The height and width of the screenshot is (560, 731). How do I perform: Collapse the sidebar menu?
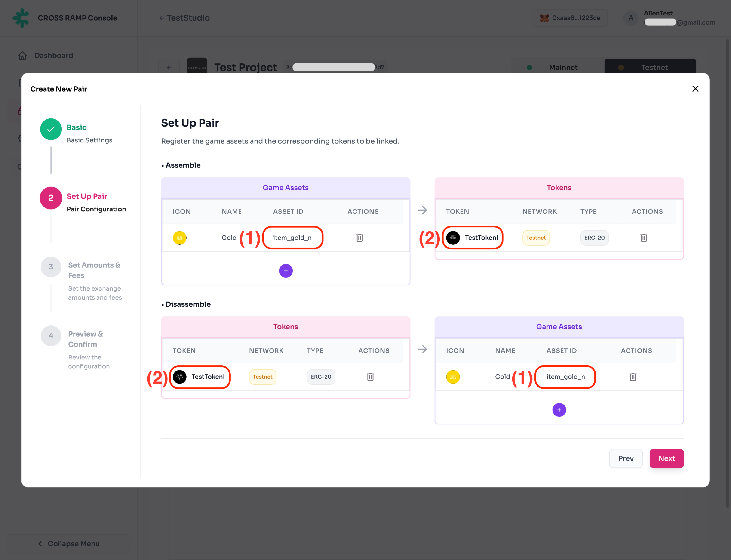point(68,543)
